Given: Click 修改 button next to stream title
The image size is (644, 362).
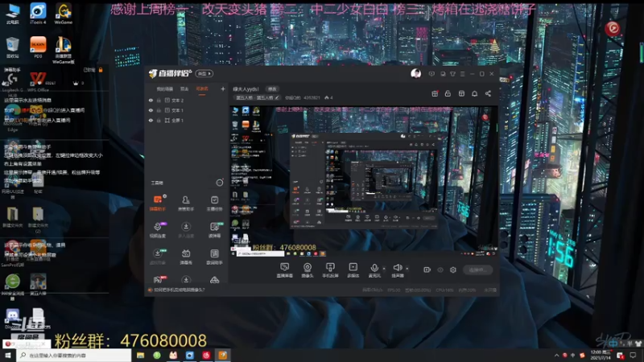Looking at the screenshot, I should [x=272, y=88].
